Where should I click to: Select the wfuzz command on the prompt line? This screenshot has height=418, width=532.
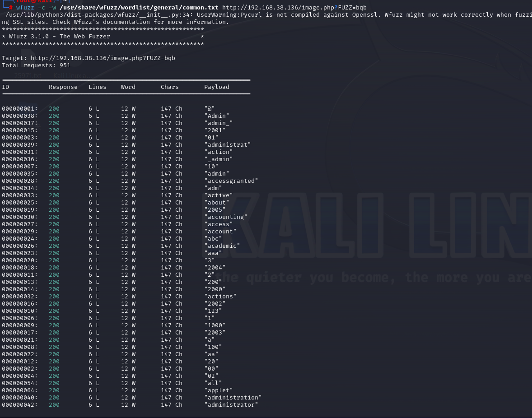tap(25, 7)
